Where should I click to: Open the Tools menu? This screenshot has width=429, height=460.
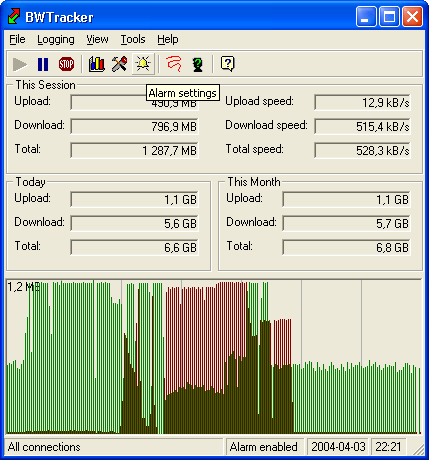(x=133, y=39)
